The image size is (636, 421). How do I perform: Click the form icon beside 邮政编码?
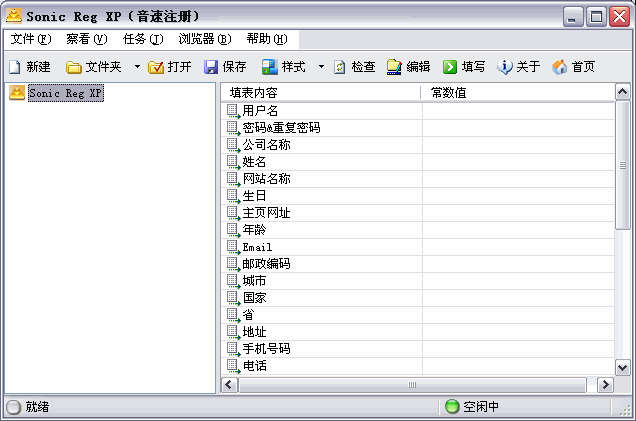233,264
